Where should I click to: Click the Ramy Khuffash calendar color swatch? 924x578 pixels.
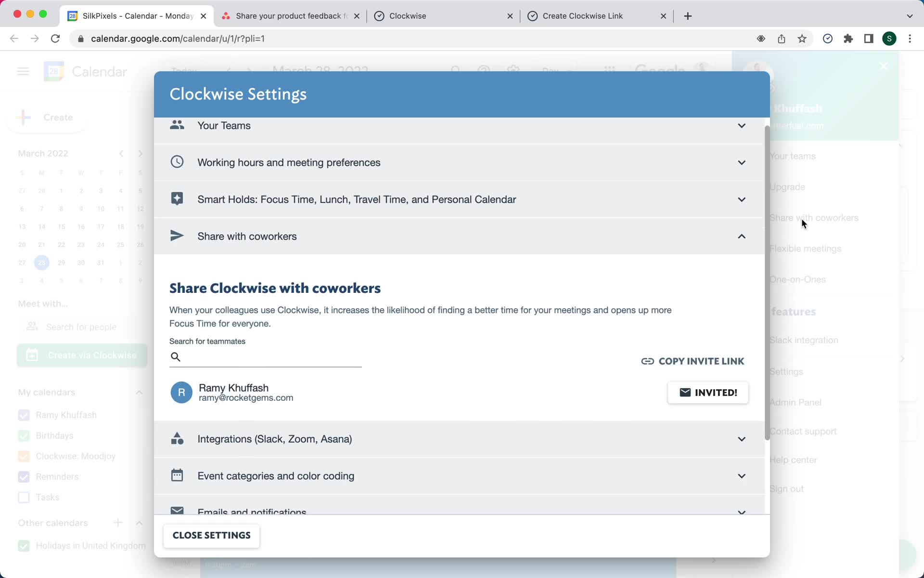pyautogui.click(x=24, y=415)
